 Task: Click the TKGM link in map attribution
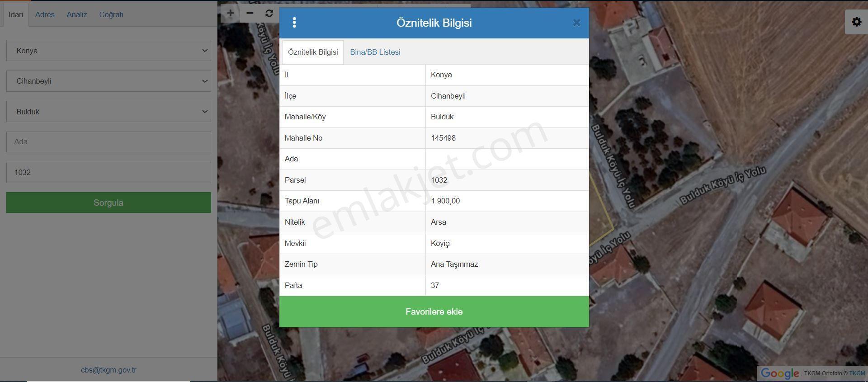coord(857,373)
